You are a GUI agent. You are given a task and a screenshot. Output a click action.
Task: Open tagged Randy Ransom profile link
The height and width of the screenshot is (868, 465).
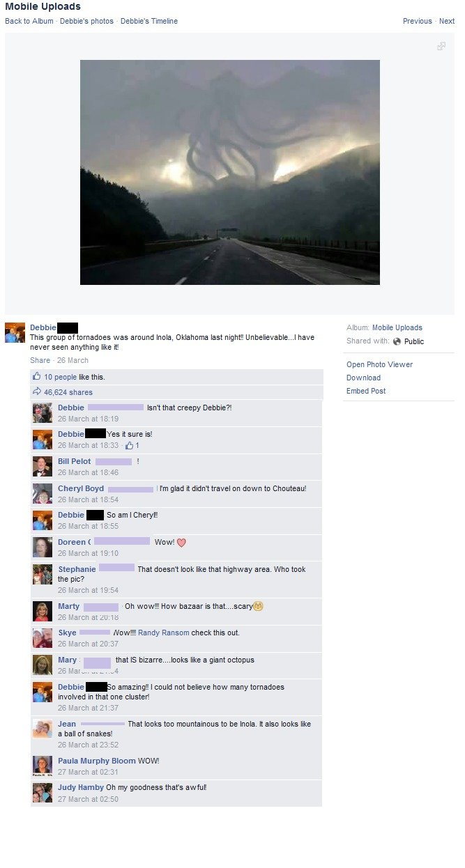(x=163, y=633)
